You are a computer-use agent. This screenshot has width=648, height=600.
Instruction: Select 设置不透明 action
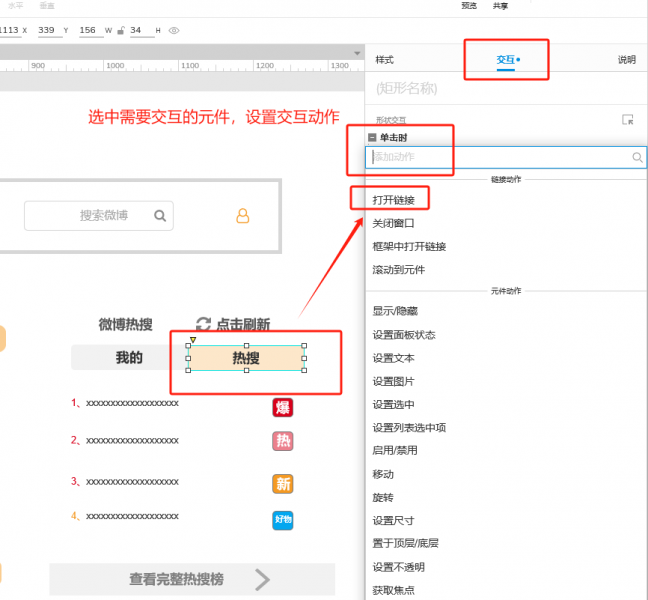coord(398,567)
